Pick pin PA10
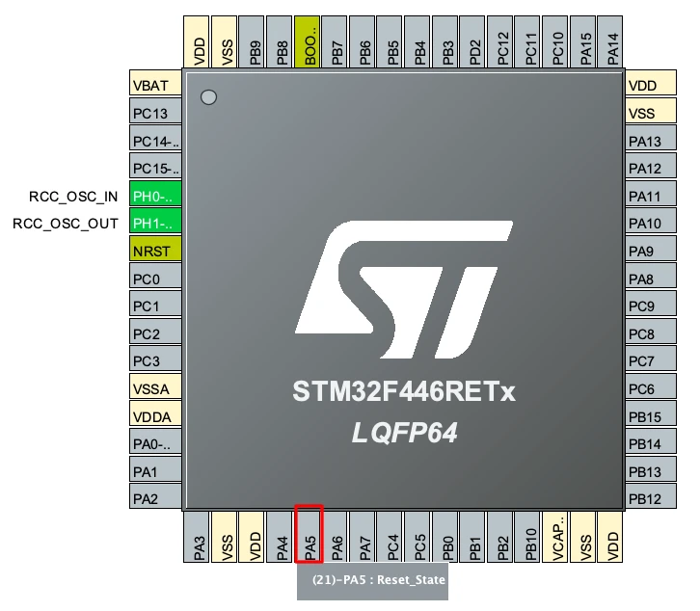This screenshot has width=700, height=611. [651, 221]
